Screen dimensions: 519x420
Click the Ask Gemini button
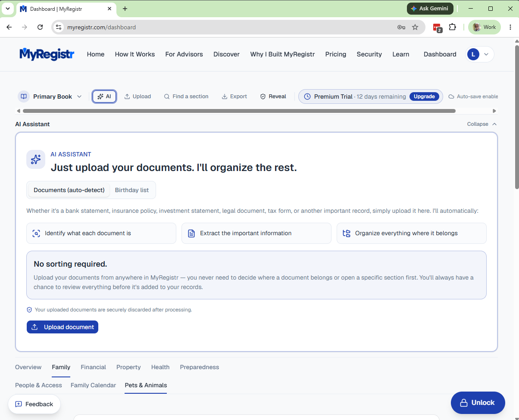430,8
